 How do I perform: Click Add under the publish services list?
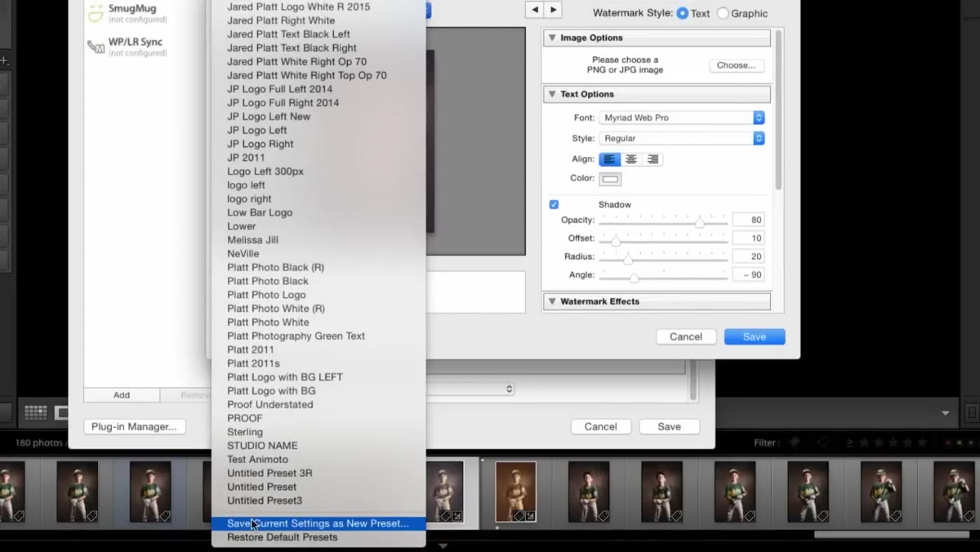click(122, 395)
